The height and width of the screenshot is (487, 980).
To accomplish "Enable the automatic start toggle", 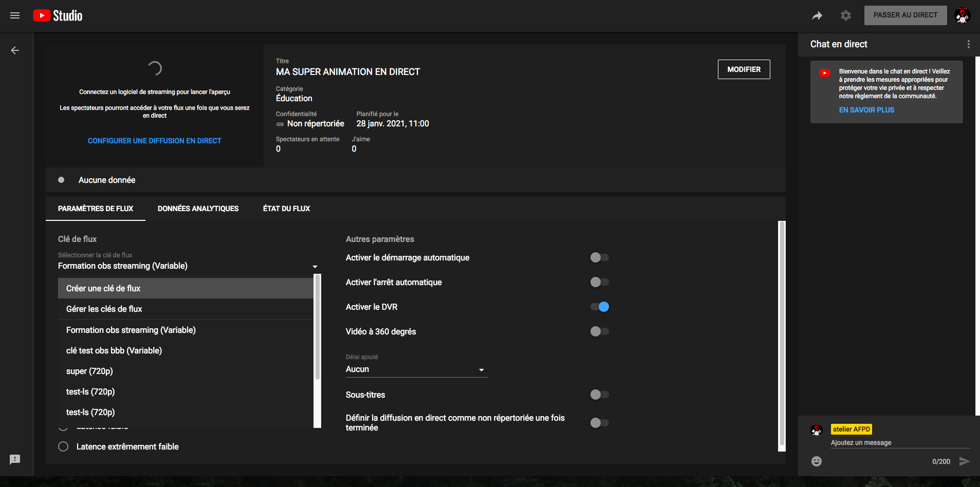I will point(599,257).
